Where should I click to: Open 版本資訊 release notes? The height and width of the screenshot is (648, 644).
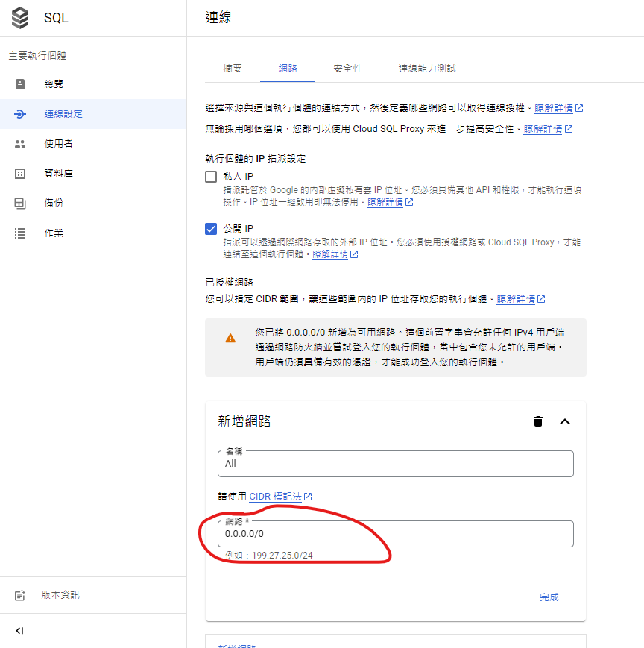pos(60,595)
